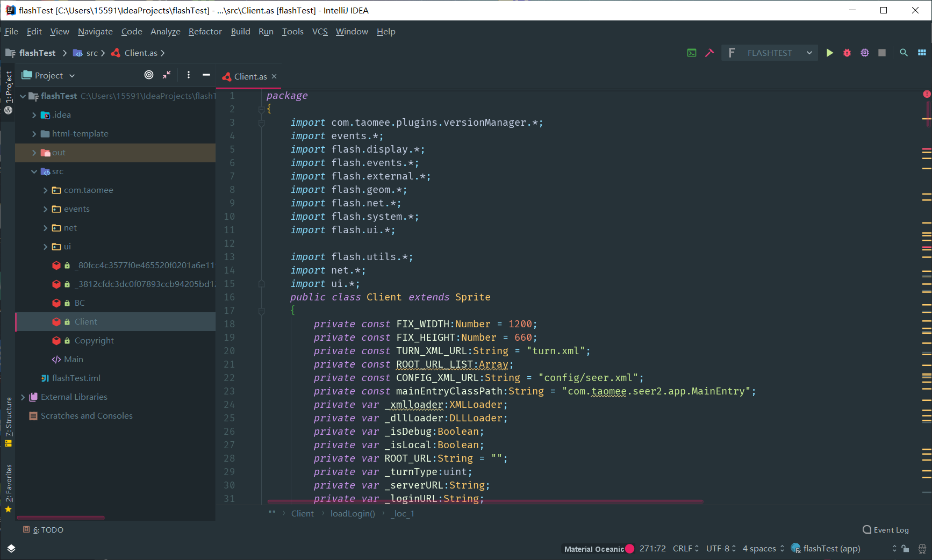
Task: Change indent setting via 4 spaces
Action: [x=763, y=549]
